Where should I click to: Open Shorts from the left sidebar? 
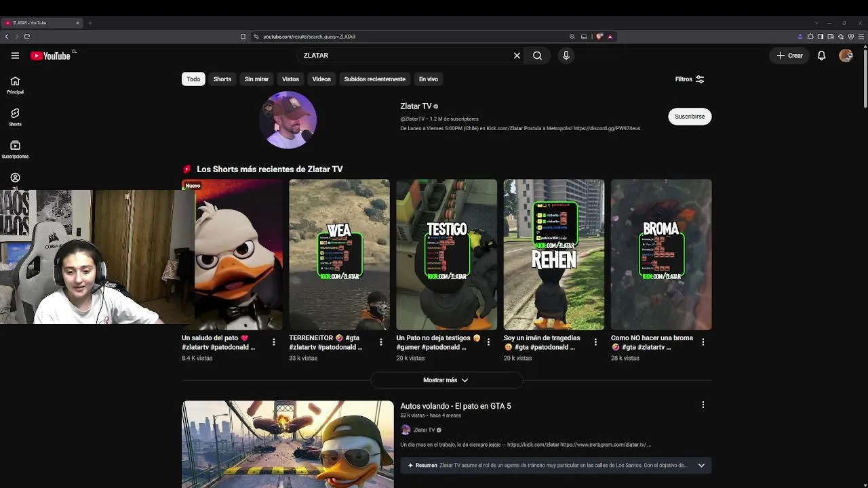[15, 117]
